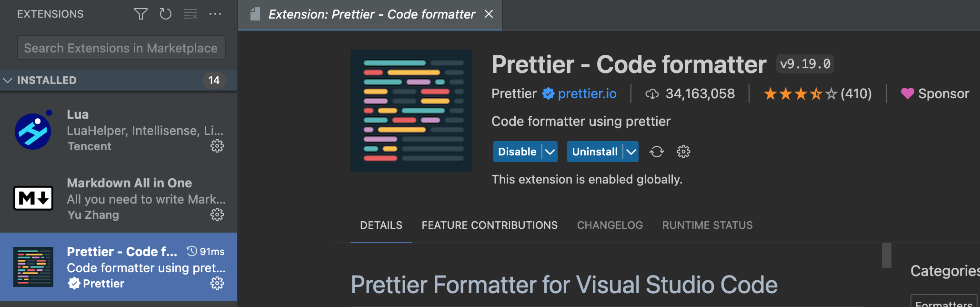Open the extensions filter funnel icon
Viewport: 980px width, 307px height.
[x=141, y=14]
